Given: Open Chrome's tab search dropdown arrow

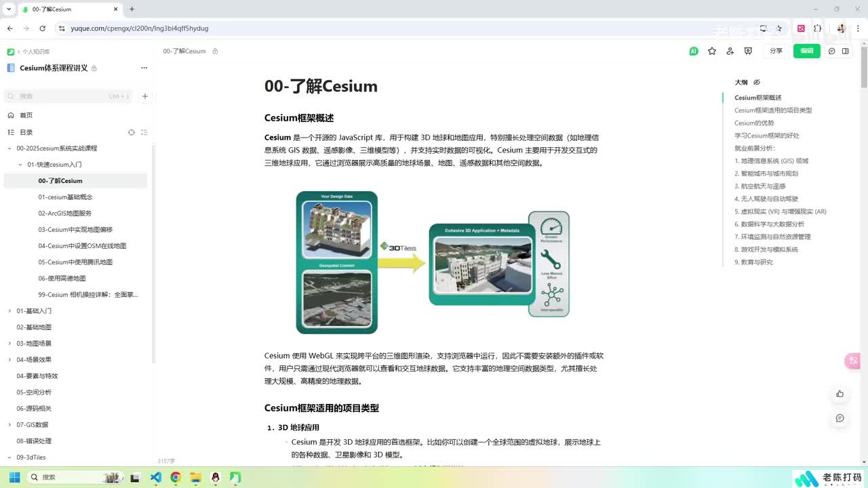Looking at the screenshot, I should 8,9.
